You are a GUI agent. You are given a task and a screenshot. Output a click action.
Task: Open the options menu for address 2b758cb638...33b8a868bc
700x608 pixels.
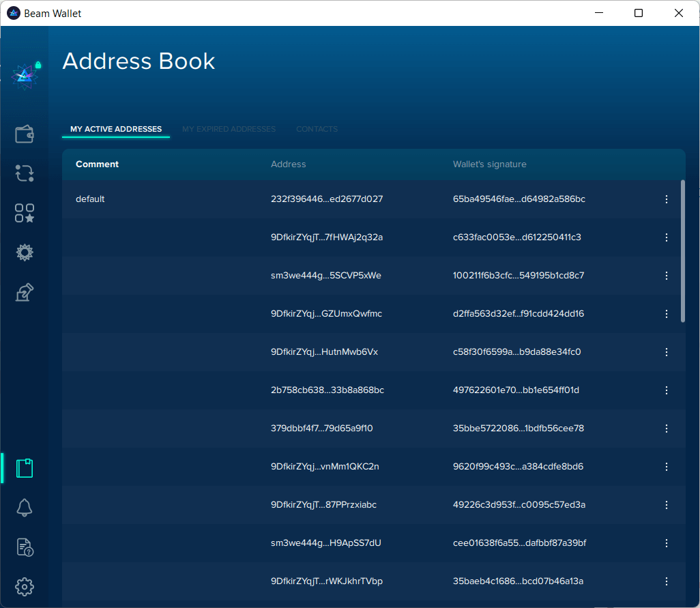(667, 390)
